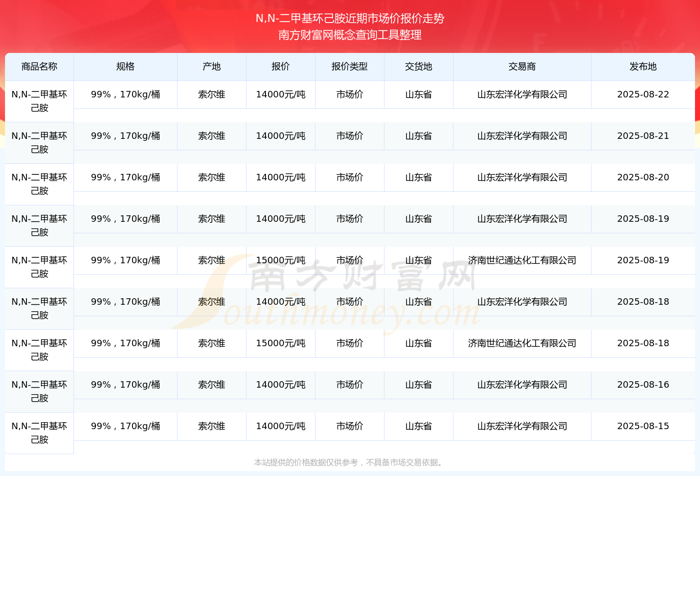Click 济南世纪通达化工有限公司 in the 2025-08-19 row
The height and width of the screenshot is (602, 700).
pos(522,260)
